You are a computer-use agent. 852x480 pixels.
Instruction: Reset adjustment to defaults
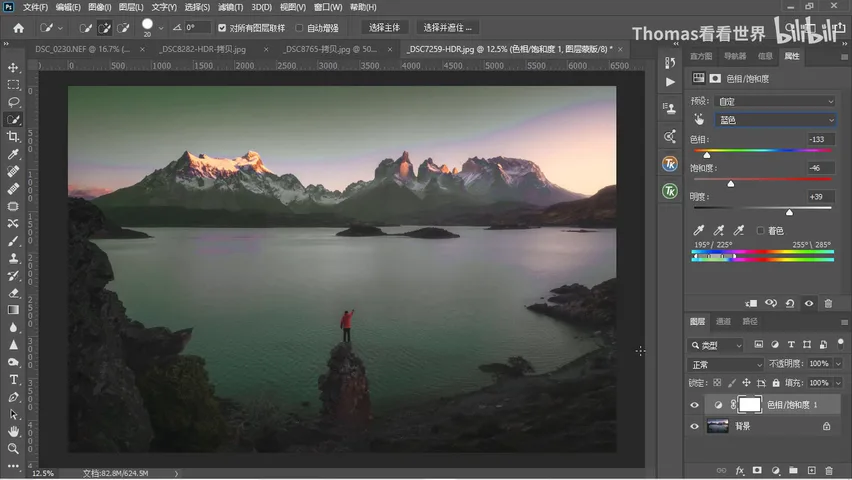[790, 303]
